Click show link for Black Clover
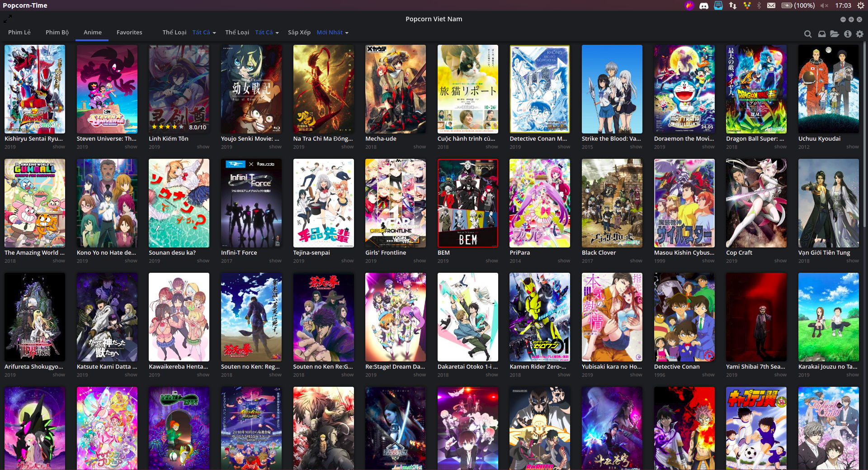 click(636, 261)
